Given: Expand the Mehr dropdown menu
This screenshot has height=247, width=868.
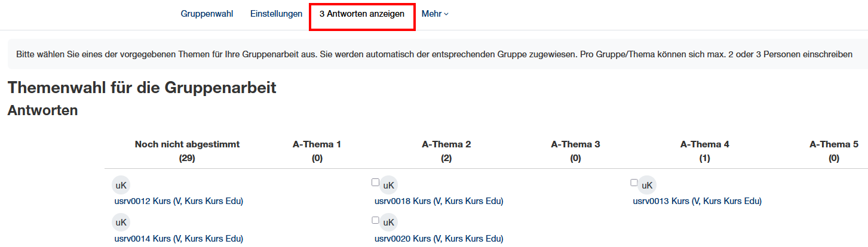Looking at the screenshot, I should pyautogui.click(x=435, y=14).
